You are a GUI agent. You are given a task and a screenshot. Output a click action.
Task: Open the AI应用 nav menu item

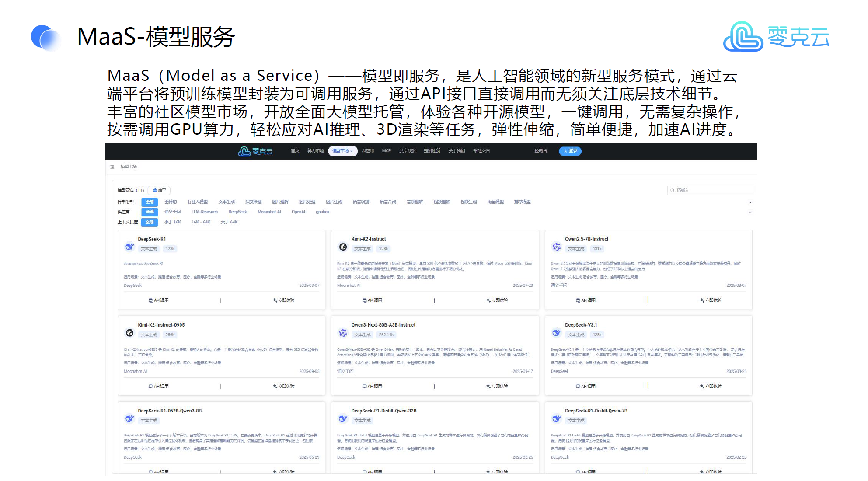pyautogui.click(x=368, y=151)
